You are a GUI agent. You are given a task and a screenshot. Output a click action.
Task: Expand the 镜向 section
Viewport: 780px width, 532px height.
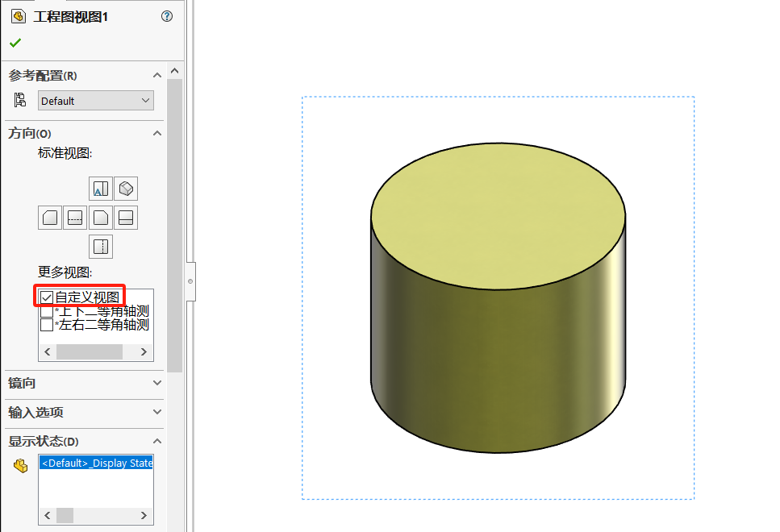pos(157,383)
